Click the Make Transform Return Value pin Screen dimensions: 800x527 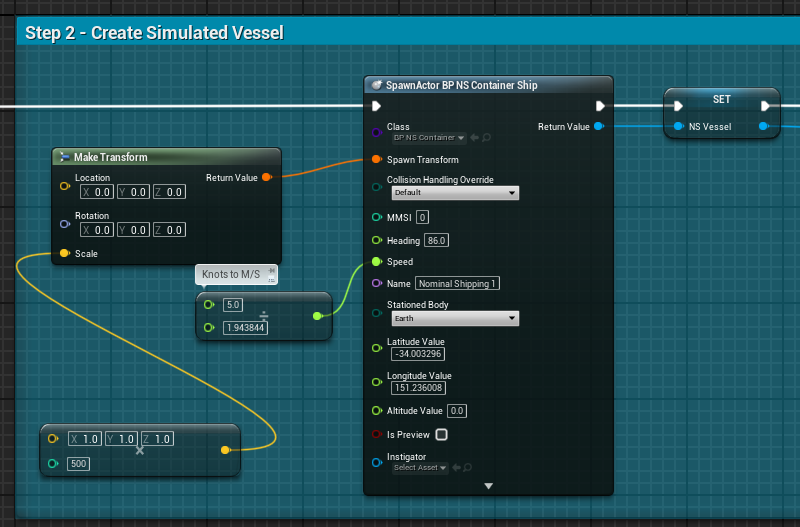[266, 178]
